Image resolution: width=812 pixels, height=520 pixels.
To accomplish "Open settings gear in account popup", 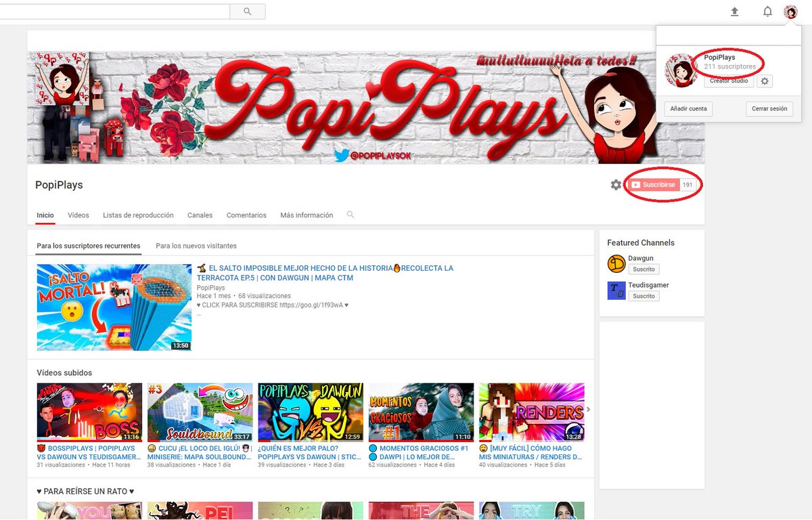I will tap(765, 81).
